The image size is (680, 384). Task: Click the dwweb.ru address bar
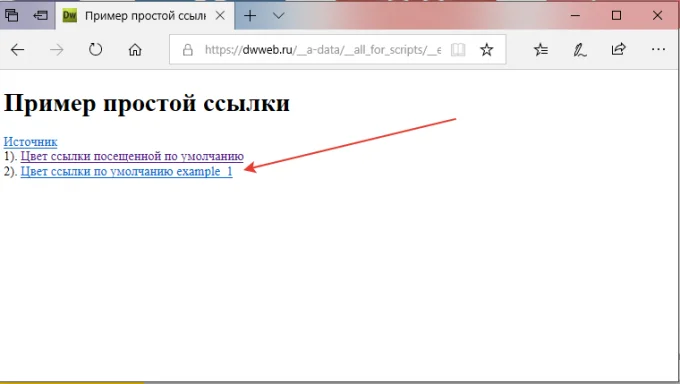point(323,50)
